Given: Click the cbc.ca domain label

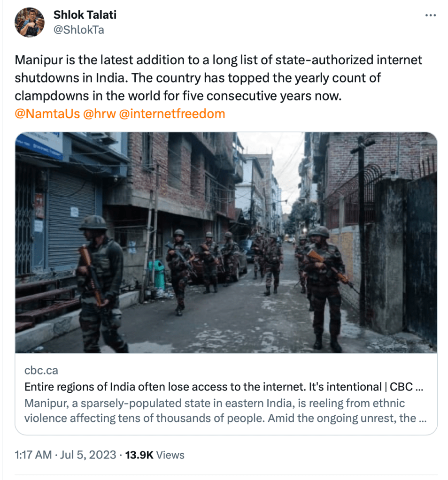Looking at the screenshot, I should point(41,370).
